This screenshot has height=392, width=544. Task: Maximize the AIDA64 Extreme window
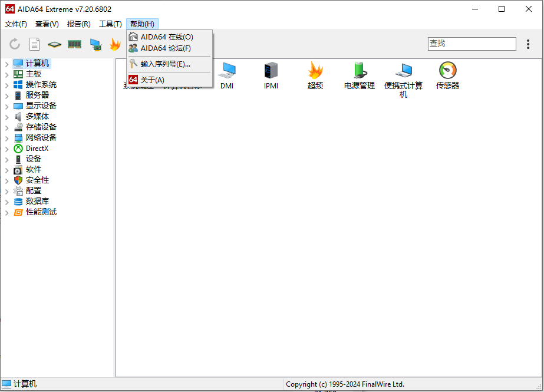(x=502, y=9)
